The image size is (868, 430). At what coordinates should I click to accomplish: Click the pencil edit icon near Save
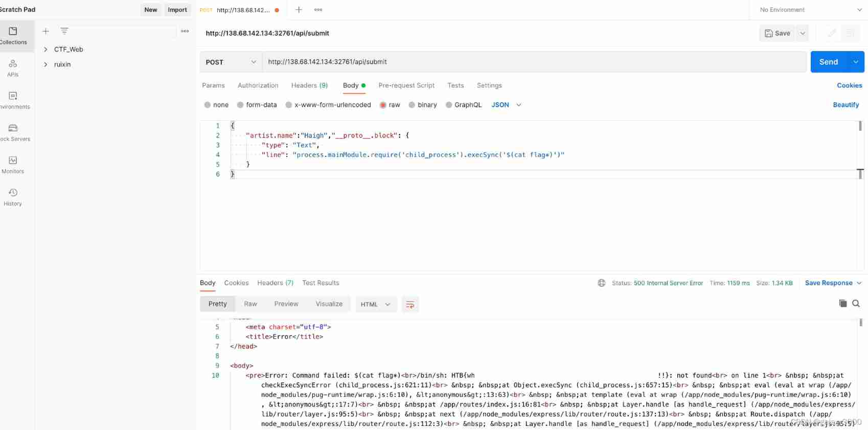(x=832, y=33)
